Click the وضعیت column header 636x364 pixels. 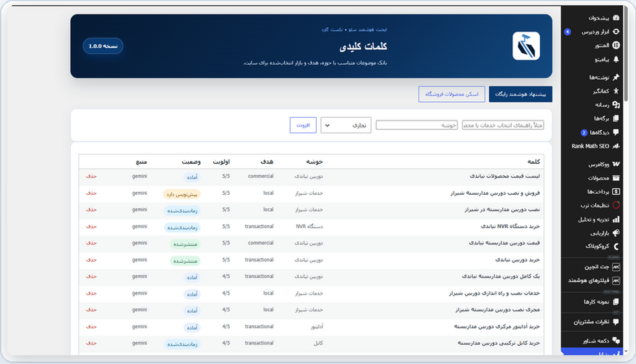(x=191, y=162)
